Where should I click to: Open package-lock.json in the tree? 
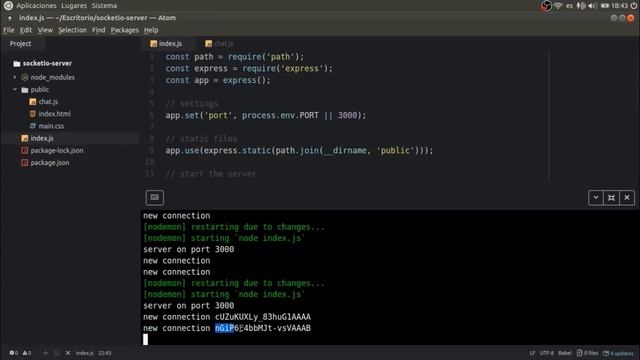(57, 151)
